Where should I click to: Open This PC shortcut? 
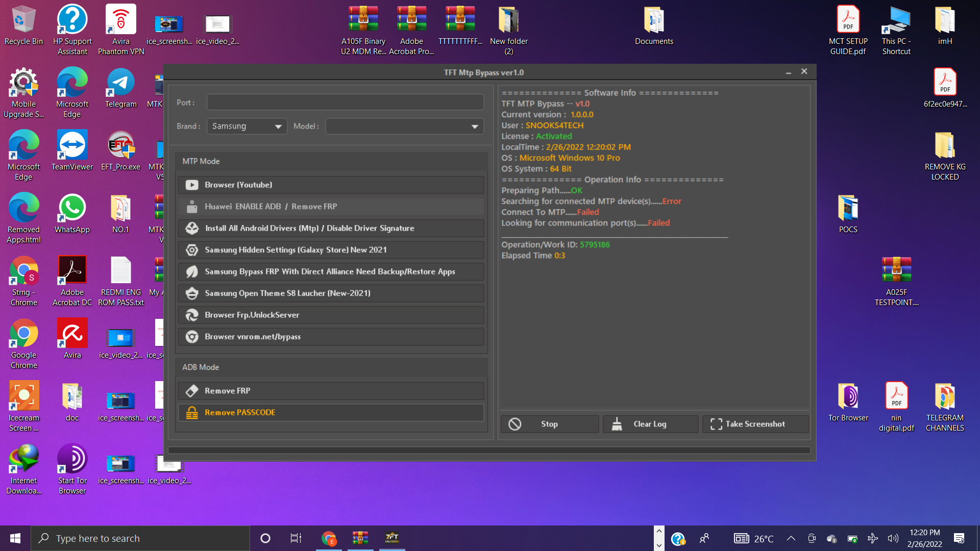pos(896,30)
